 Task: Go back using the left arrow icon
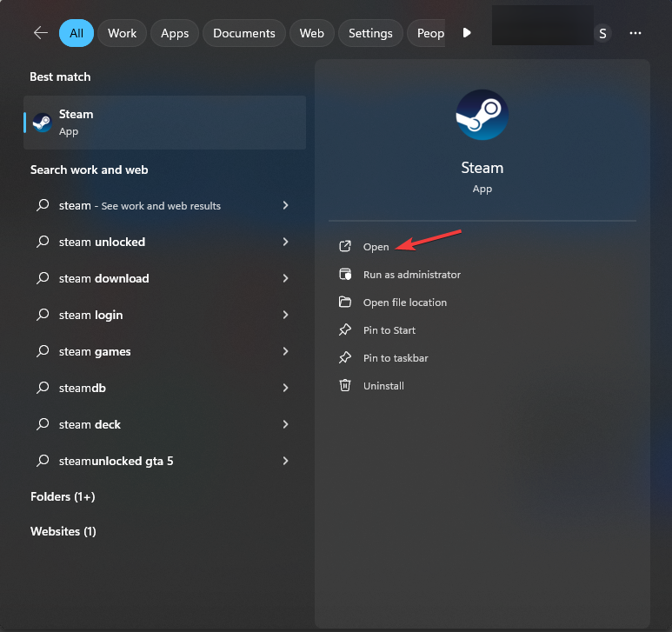click(x=41, y=33)
